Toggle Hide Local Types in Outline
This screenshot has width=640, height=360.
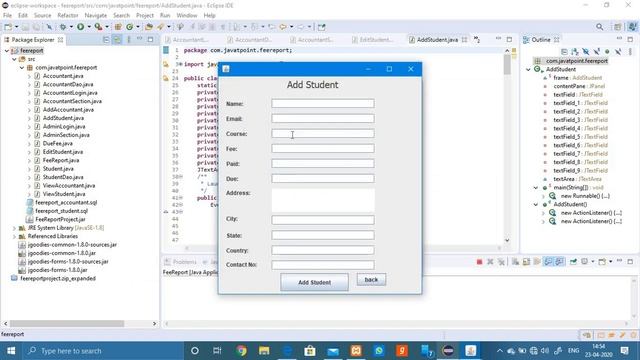pyautogui.click(x=618, y=52)
